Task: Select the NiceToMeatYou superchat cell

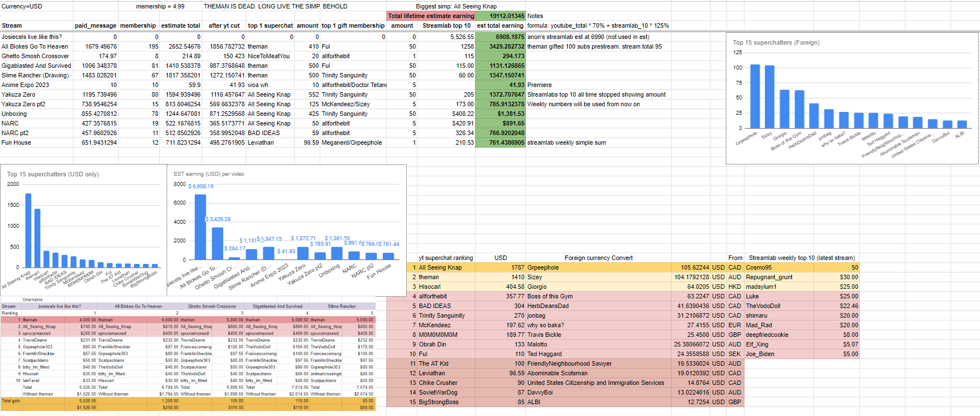Action: [x=269, y=56]
